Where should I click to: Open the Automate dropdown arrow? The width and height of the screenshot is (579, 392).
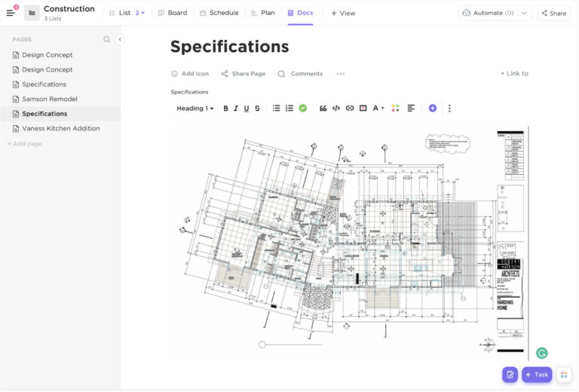point(525,13)
